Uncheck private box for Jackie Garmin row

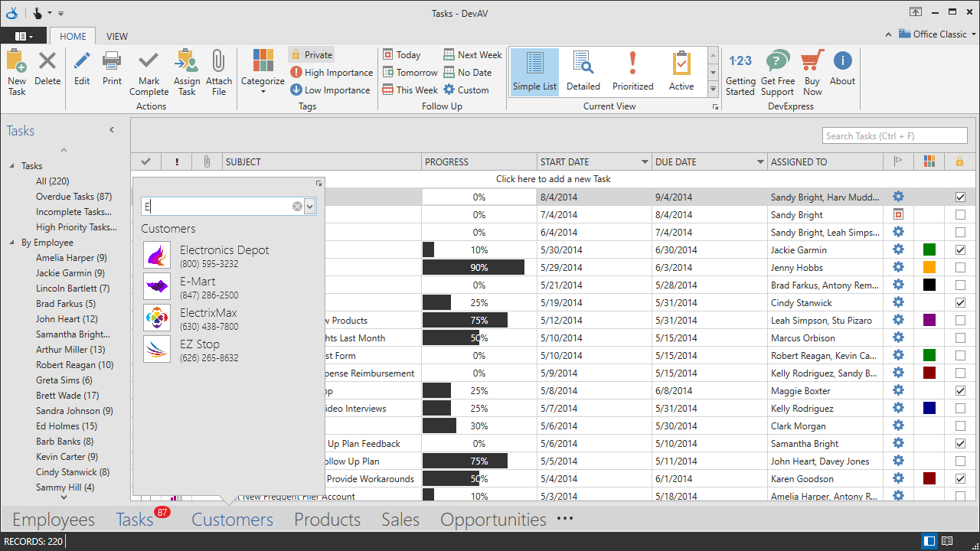click(x=960, y=250)
